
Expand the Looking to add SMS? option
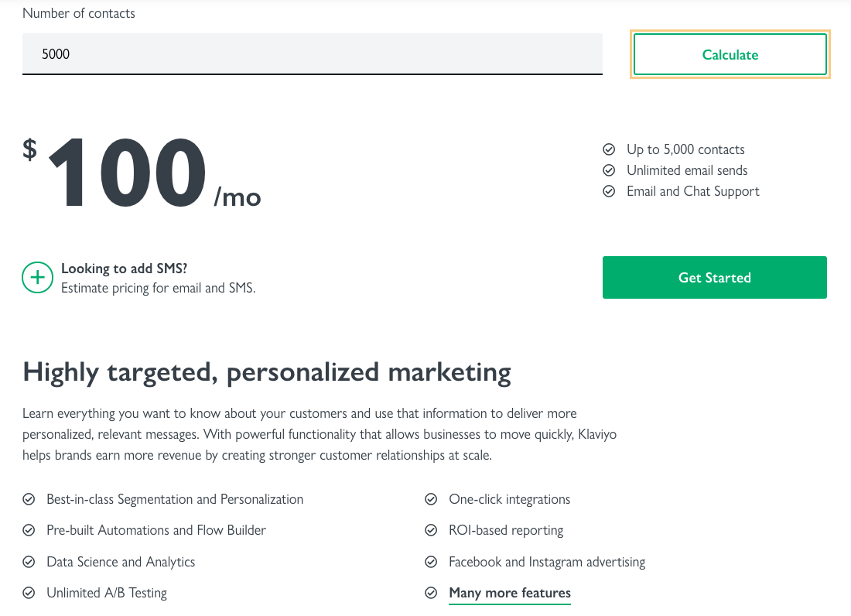pyautogui.click(x=124, y=269)
